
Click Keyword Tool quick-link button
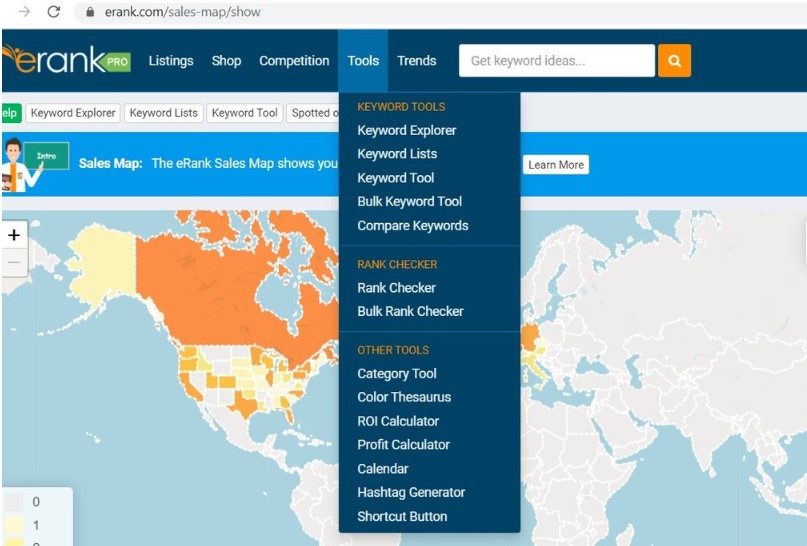244,113
